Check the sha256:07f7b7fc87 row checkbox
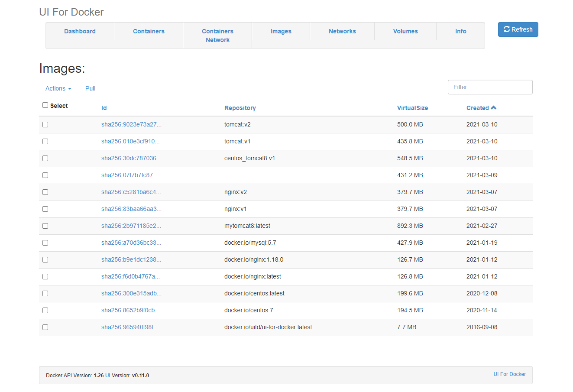The width and height of the screenshot is (573, 392). (x=45, y=175)
